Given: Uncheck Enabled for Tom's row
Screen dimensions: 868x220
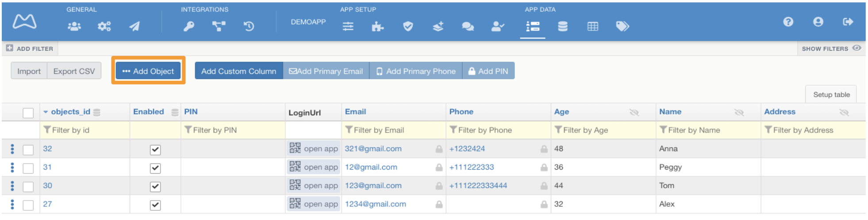Looking at the screenshot, I should click(155, 186).
